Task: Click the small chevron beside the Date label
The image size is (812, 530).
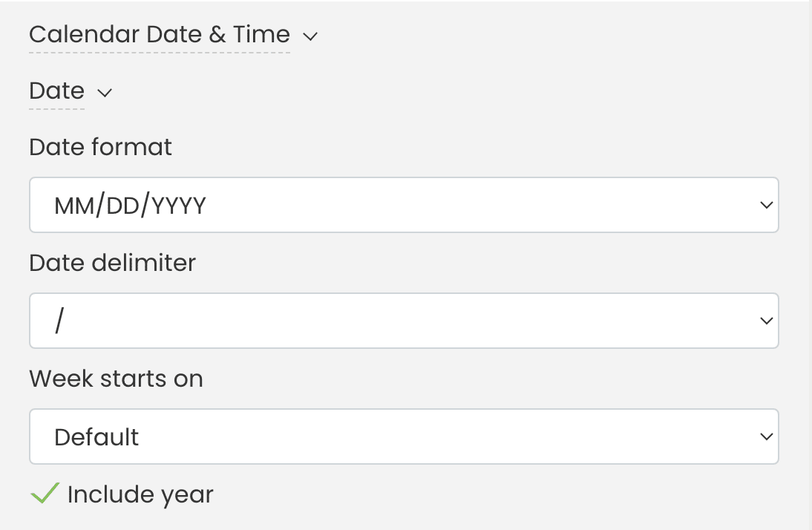Action: [104, 94]
